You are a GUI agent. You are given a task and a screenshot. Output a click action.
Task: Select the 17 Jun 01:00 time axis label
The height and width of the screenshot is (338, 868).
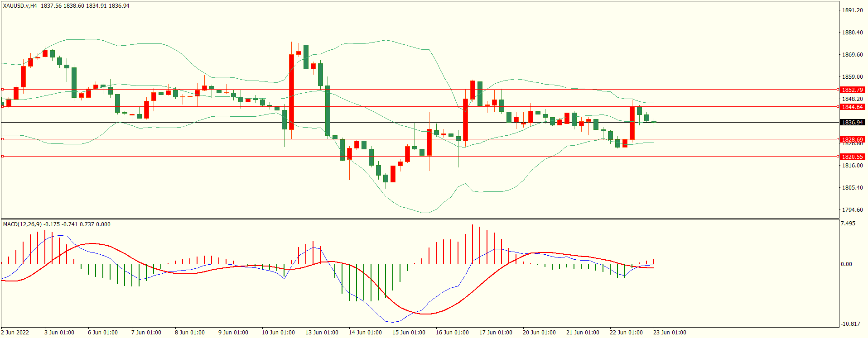pos(496,333)
